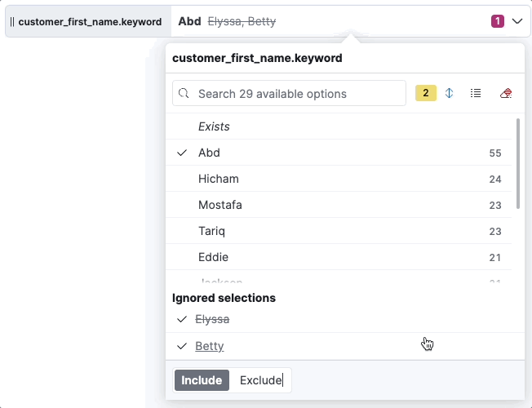The image size is (532, 408).
Task: Select the Exists option
Action: (x=214, y=126)
